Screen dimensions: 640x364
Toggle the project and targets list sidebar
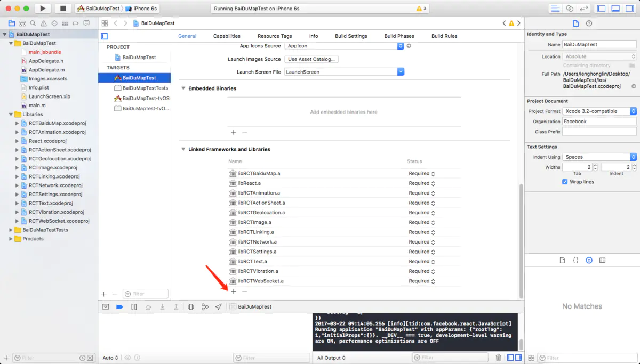coord(104,36)
